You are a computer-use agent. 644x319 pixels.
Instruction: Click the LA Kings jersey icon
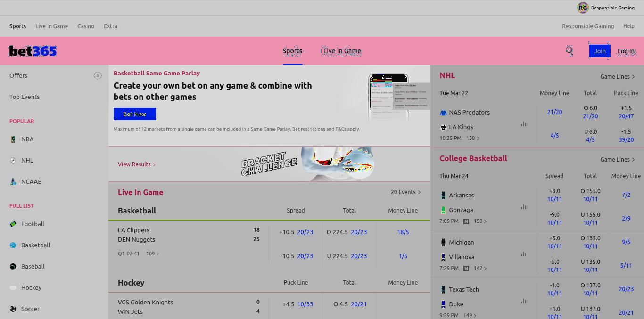pyautogui.click(x=443, y=127)
